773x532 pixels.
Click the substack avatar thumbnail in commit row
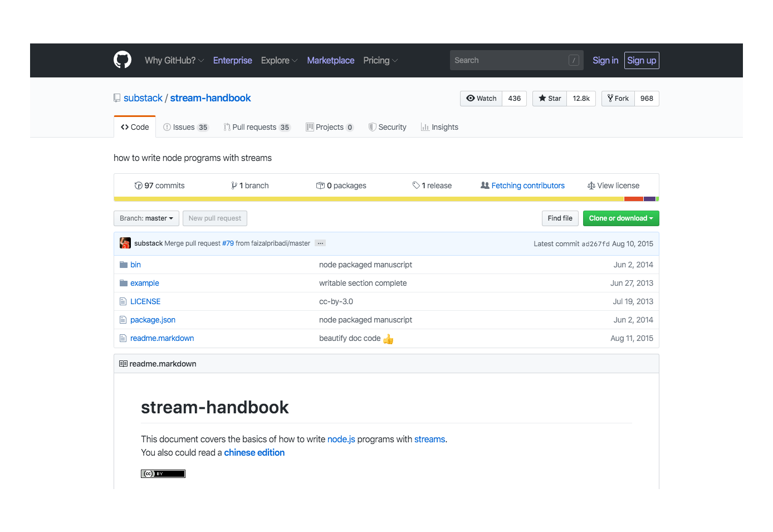click(125, 243)
